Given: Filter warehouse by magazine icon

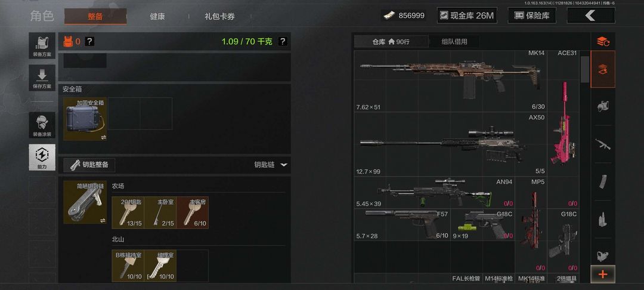Looking at the screenshot, I should click(x=602, y=181).
